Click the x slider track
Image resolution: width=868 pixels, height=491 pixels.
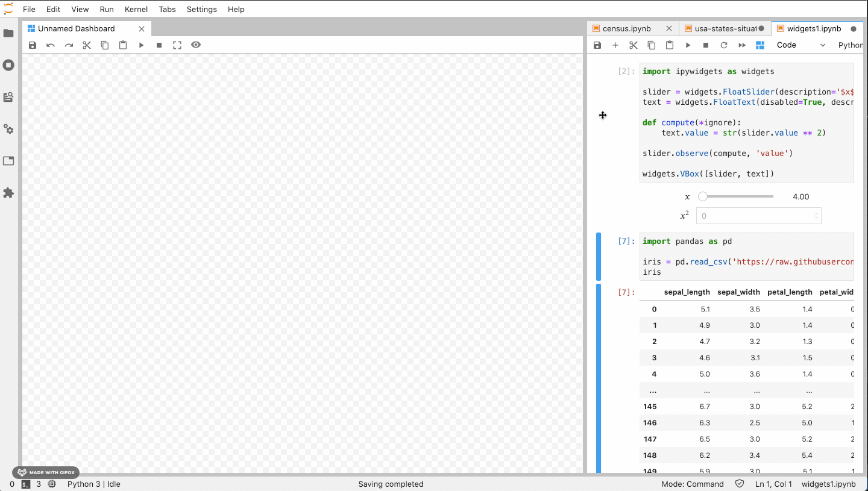coord(738,196)
